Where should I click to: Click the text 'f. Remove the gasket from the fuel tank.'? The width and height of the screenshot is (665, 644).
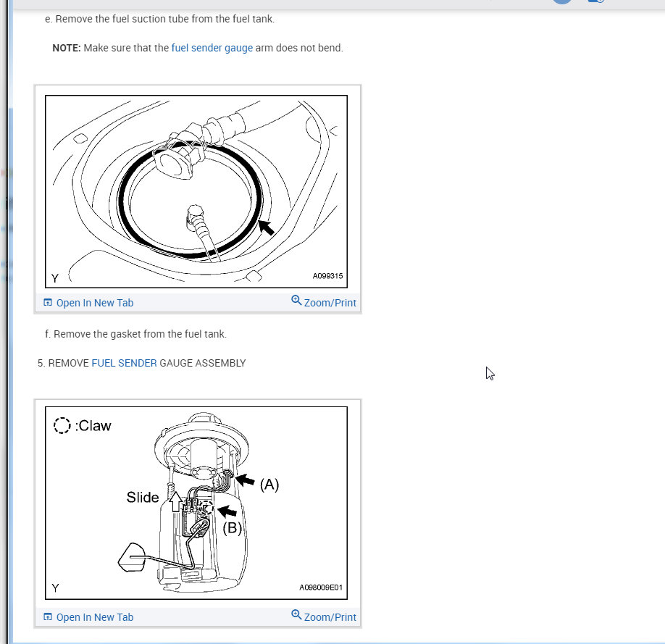point(135,334)
